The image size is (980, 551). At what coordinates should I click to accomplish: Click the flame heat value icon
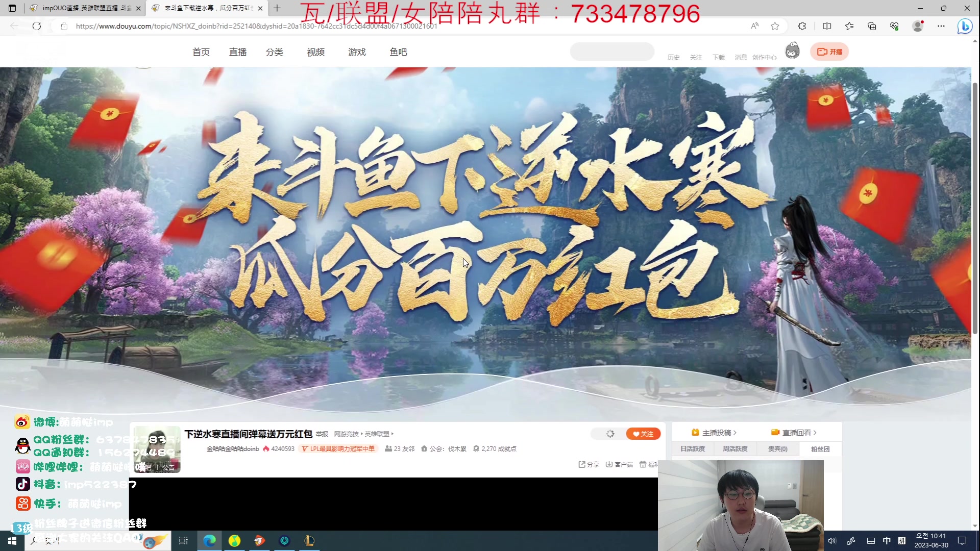[267, 448]
